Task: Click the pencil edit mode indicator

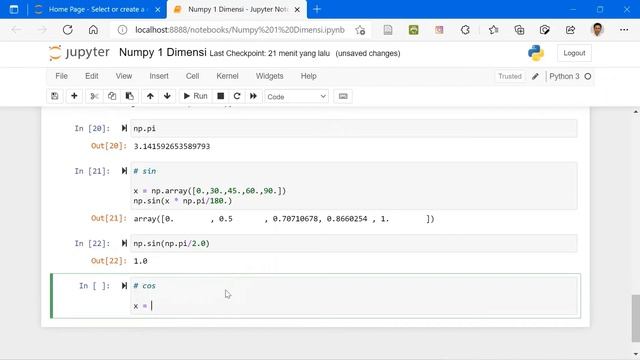Action: (x=535, y=76)
